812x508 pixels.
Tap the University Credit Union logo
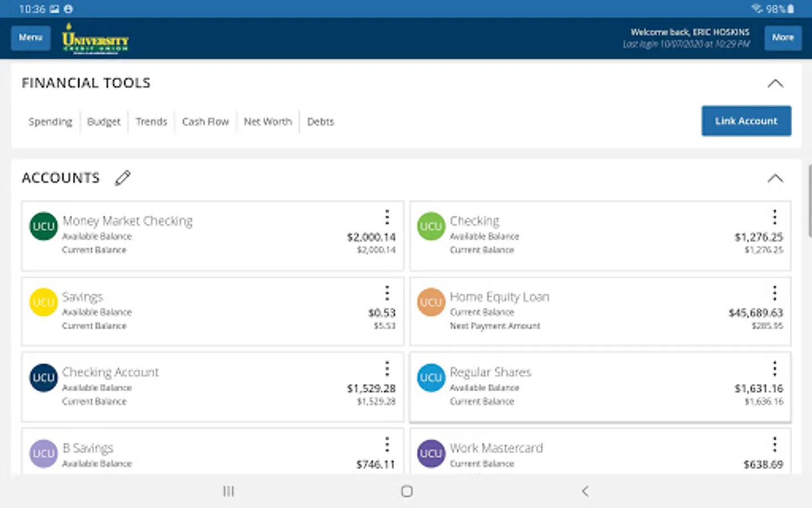click(95, 38)
